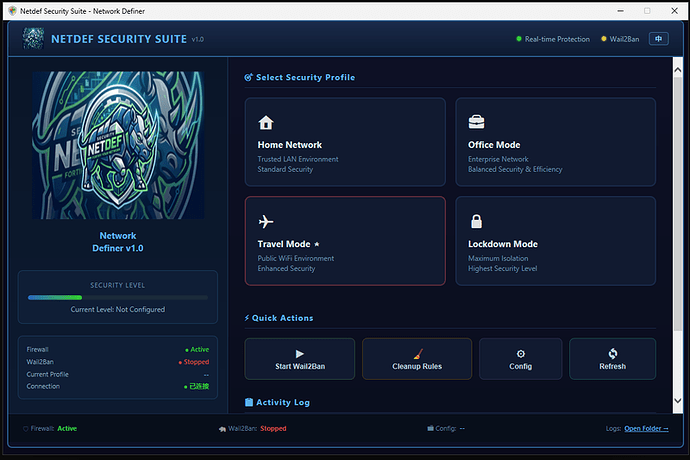Image resolution: width=690 pixels, height=460 pixels.
Task: Minimize the Netdef Security Suite window
Action: 620,11
